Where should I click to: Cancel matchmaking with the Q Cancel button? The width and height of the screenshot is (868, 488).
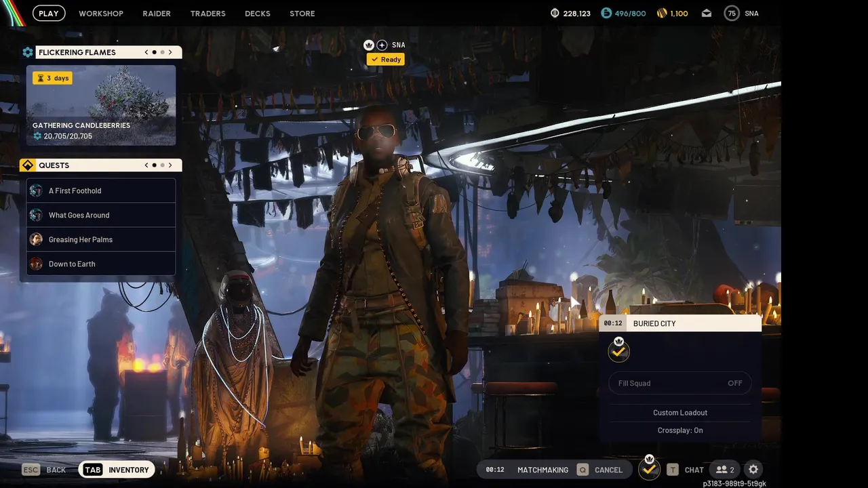599,470
